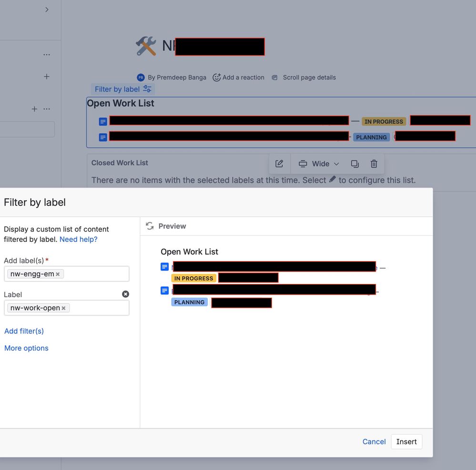Click Scroll page details

pyautogui.click(x=304, y=77)
